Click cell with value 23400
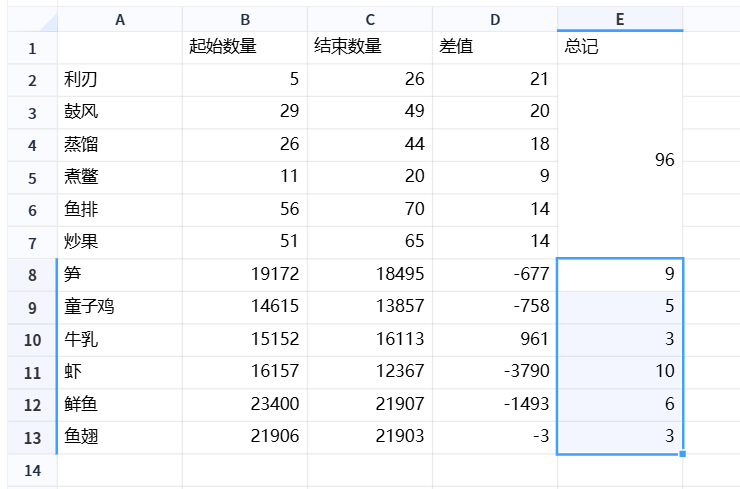Viewport: 740px width, 489px height. coord(245,405)
